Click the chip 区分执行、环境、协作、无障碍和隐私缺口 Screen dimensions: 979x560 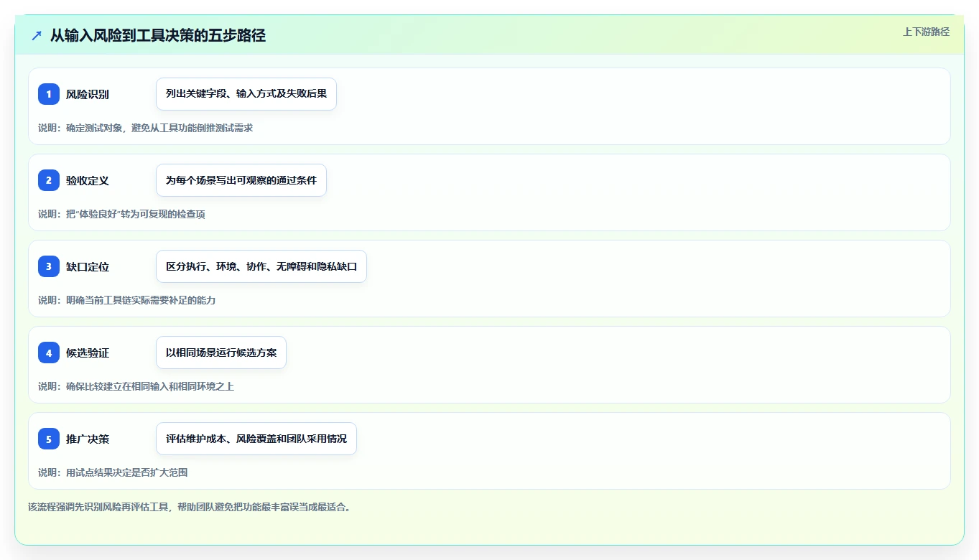pyautogui.click(x=261, y=266)
